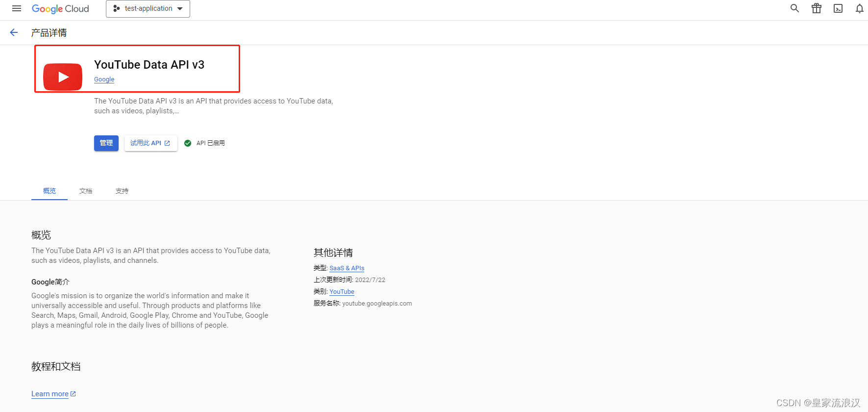Activate the Cloud Shell terminal icon
This screenshot has height=412, width=868.
pos(838,8)
